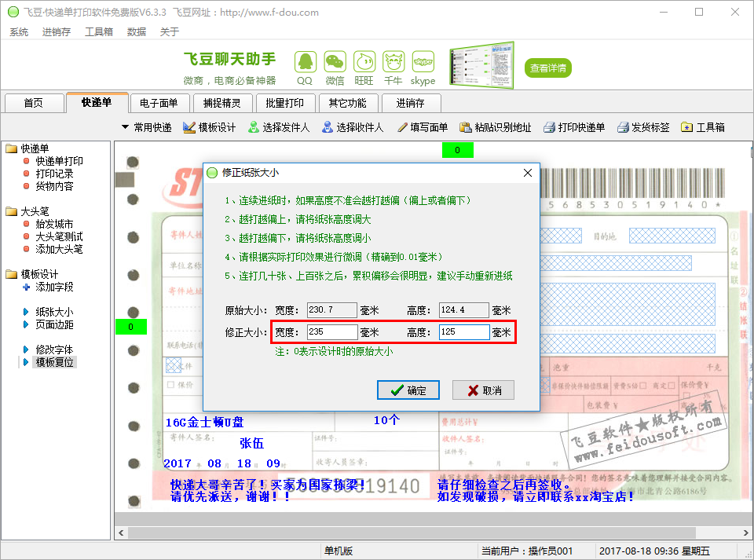Click the 单机版 status bar entry
This screenshot has width=754, height=560.
[339, 551]
